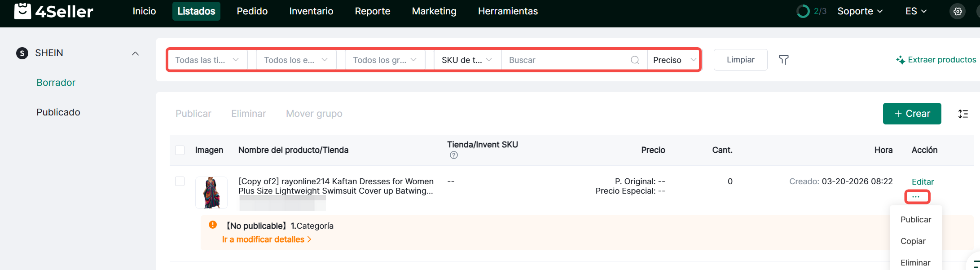Toggle the select-all checkbox in table header
The width and height of the screenshot is (980, 270).
(x=180, y=150)
